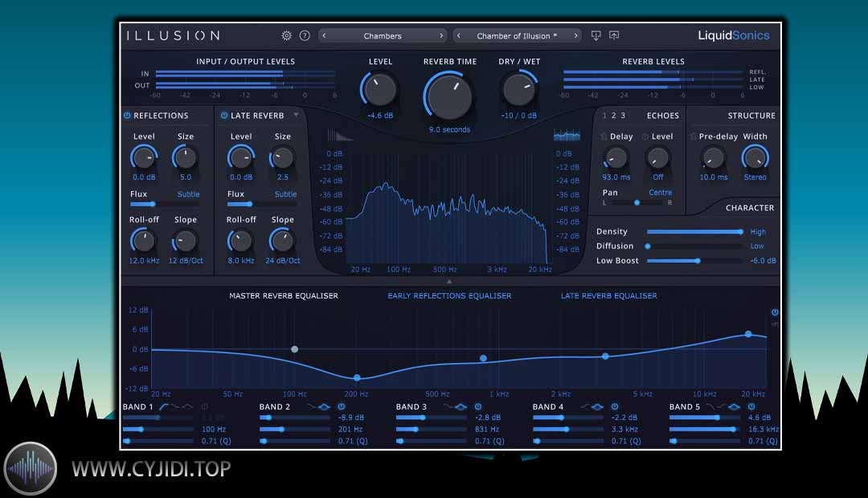Toggle the Late Reverb section power button
This screenshot has width=868, height=498.
(223, 116)
